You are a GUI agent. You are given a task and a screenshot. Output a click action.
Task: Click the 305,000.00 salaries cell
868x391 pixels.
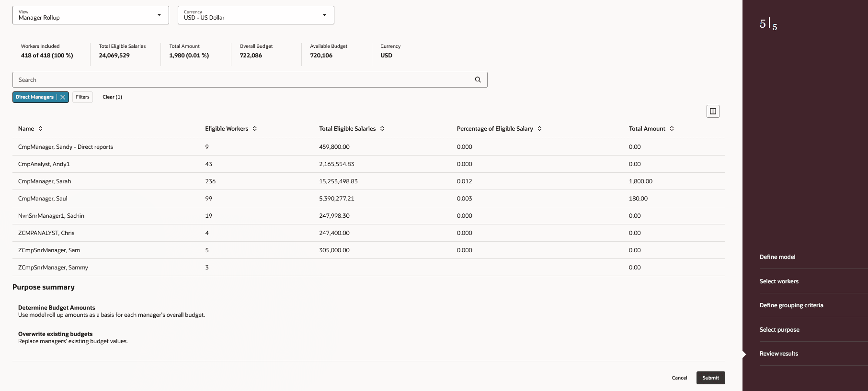coord(334,250)
